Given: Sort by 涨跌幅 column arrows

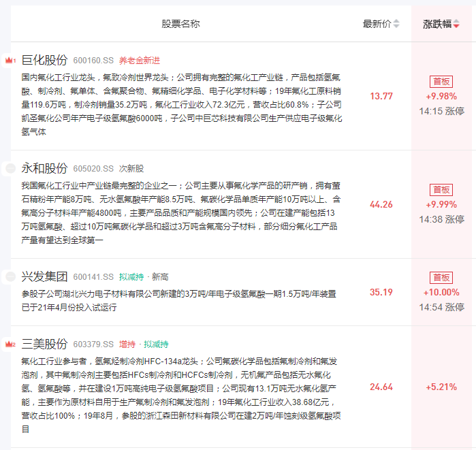Looking at the screenshot, I should click(456, 24).
